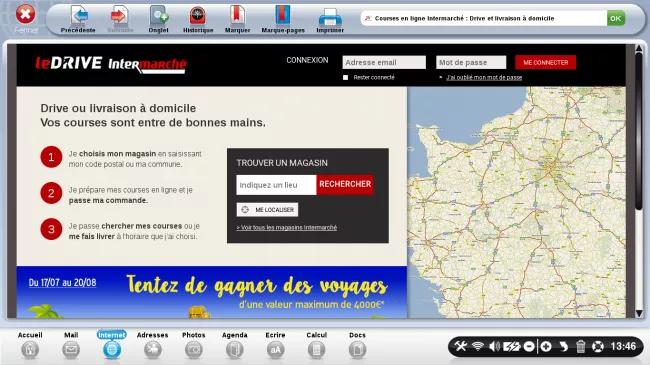Focus the Mot de passe field
The image size is (650, 365).
coord(471,62)
